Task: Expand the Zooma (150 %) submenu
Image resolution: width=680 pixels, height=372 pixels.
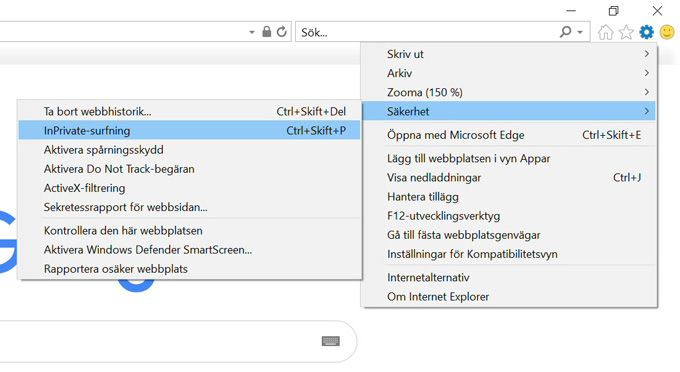Action: click(509, 92)
